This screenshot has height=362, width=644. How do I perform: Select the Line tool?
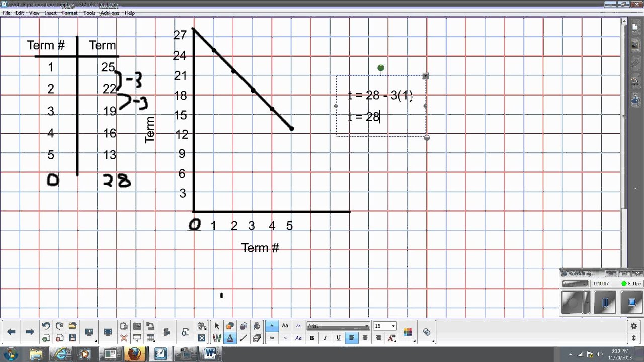pos(244,338)
